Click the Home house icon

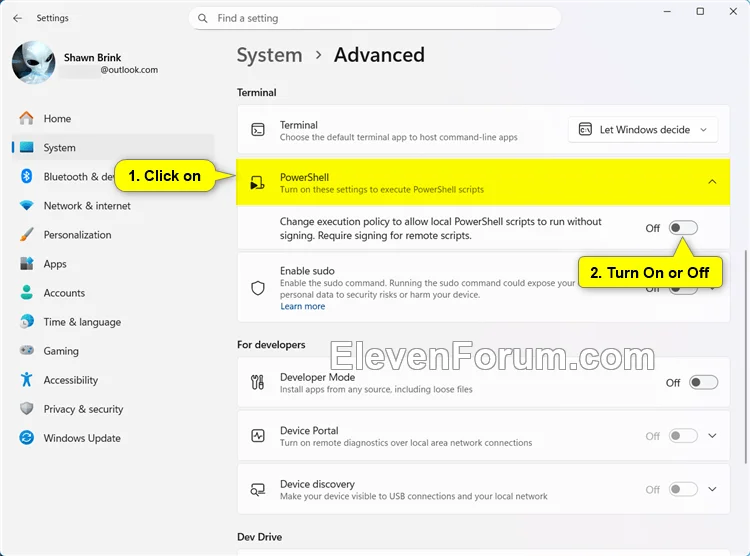point(27,118)
